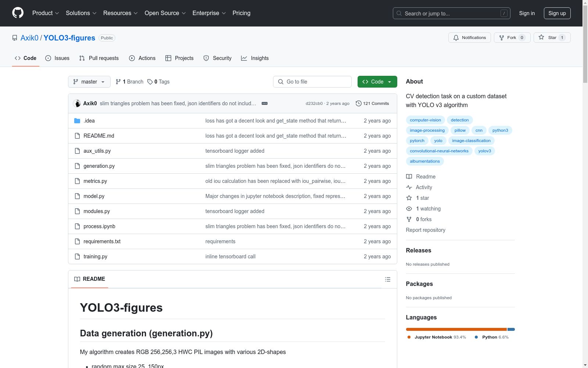Image resolution: width=588 pixels, height=368 pixels.
Task: Click the Star icon button
Action: (x=541, y=37)
